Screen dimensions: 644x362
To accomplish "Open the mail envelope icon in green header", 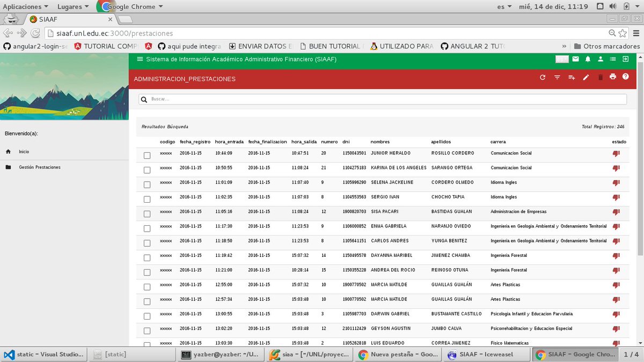I will point(576,59).
